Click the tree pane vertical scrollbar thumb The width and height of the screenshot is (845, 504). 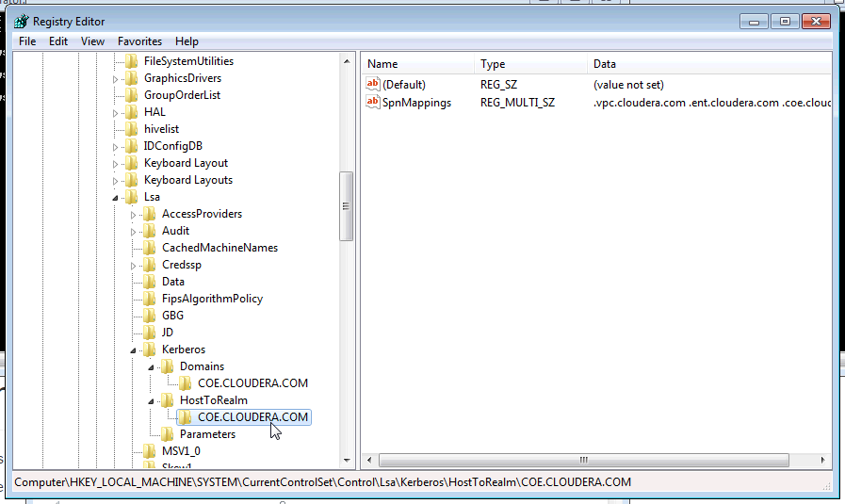point(347,206)
